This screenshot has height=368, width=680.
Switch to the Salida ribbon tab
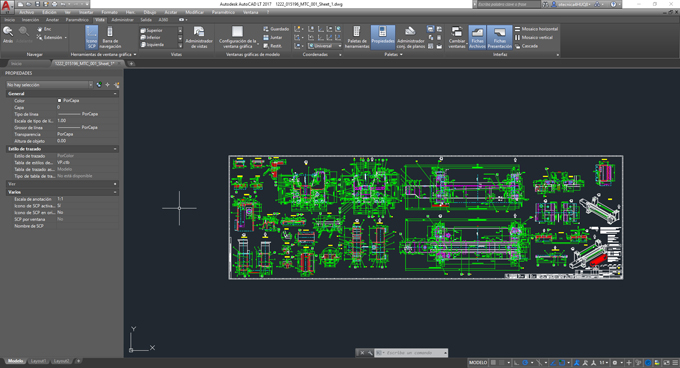point(146,20)
